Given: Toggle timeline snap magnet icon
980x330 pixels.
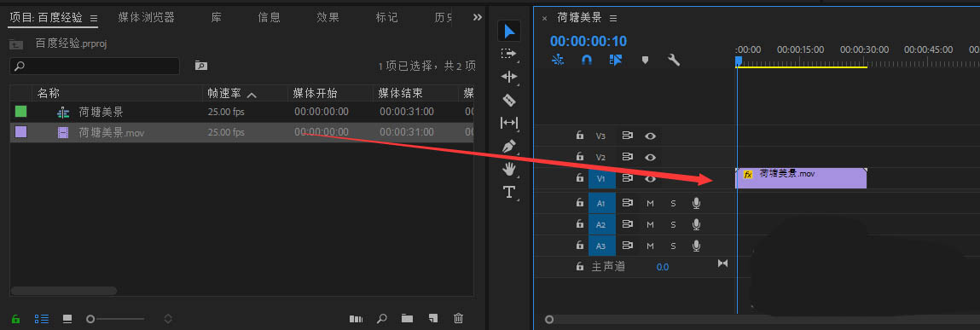Looking at the screenshot, I should pos(586,60).
